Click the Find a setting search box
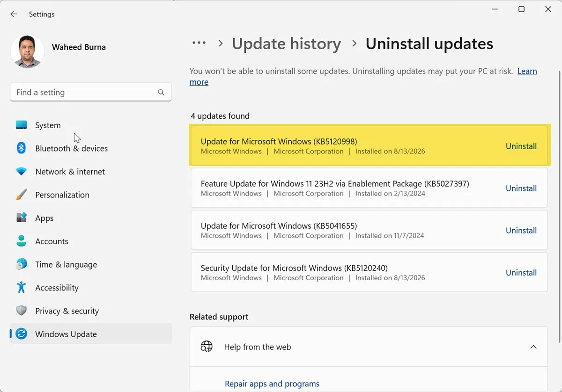 tap(91, 92)
